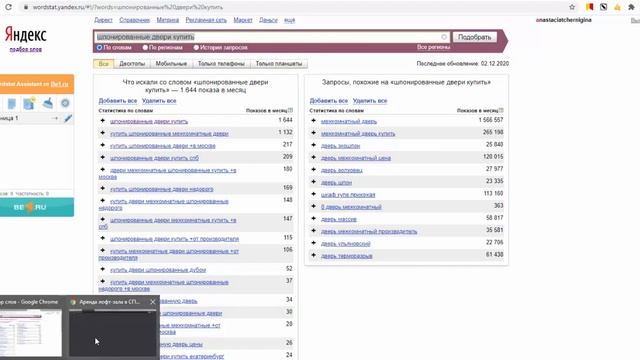The image size is (640, 360).
Task: Open the 'Директ' link in top menu
Action: tap(103, 20)
